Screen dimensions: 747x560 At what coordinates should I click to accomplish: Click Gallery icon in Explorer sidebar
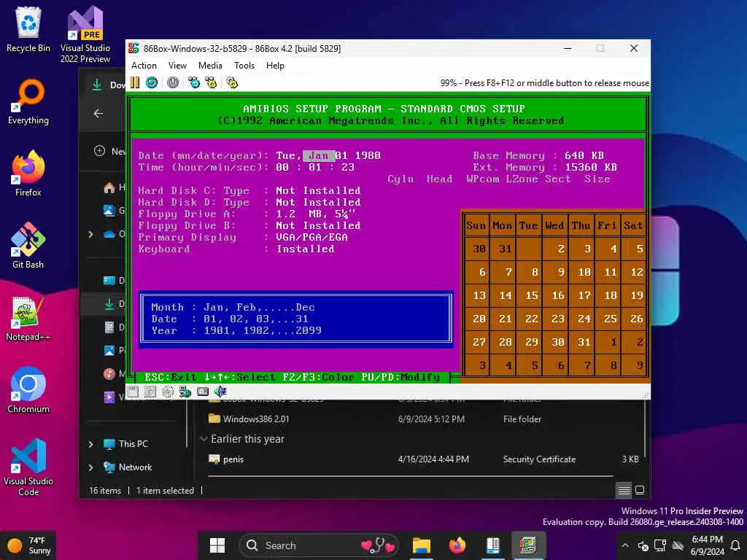[x=109, y=210]
